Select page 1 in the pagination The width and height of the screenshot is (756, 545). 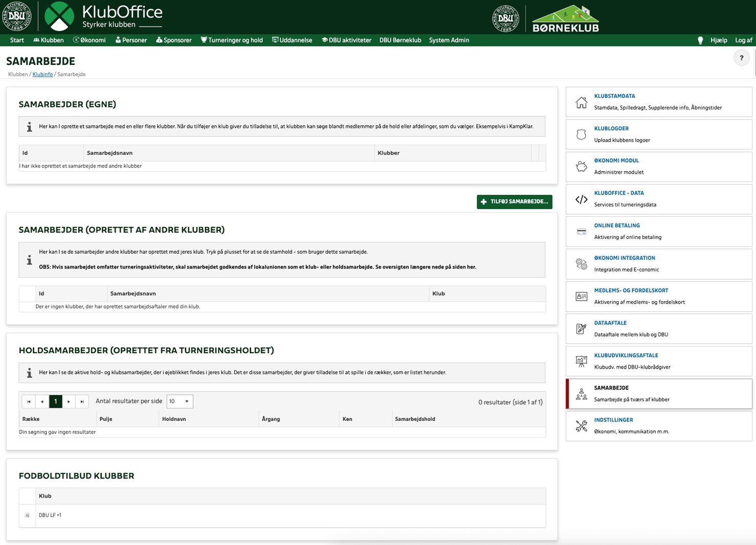(x=56, y=402)
